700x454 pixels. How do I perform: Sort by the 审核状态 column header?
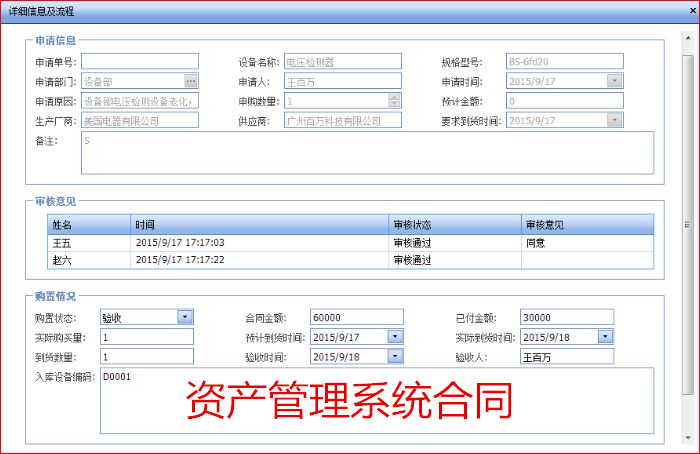[455, 225]
